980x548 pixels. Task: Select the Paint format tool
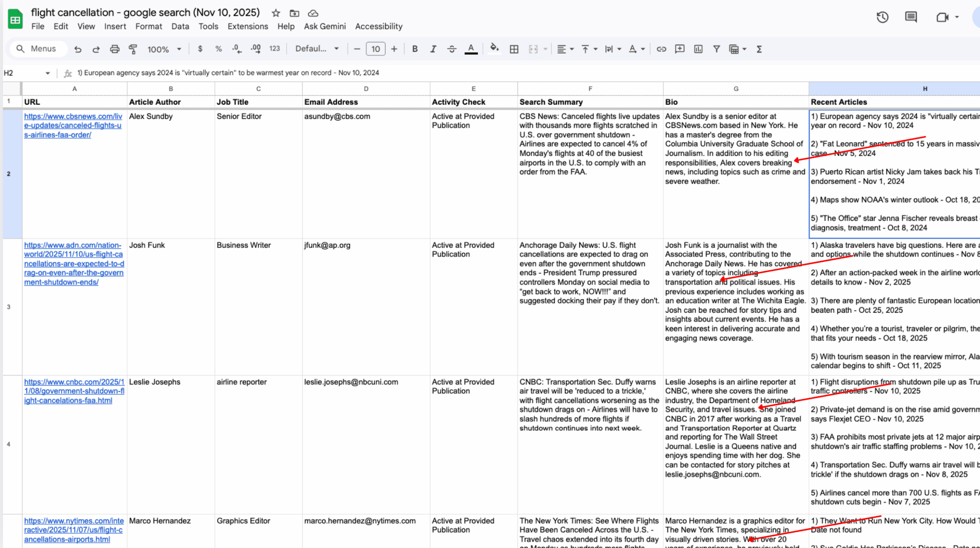[133, 49]
